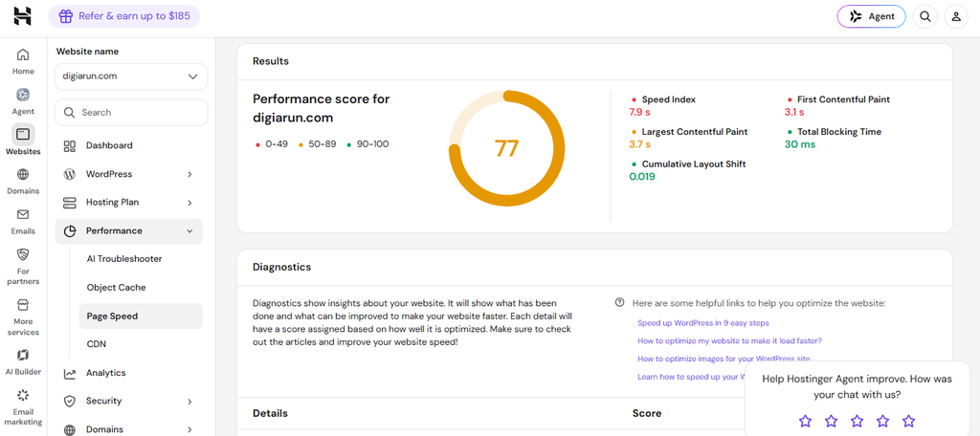Click the help question mark icon in Diagnostics
Screen dimensions: 980x436
619,303
